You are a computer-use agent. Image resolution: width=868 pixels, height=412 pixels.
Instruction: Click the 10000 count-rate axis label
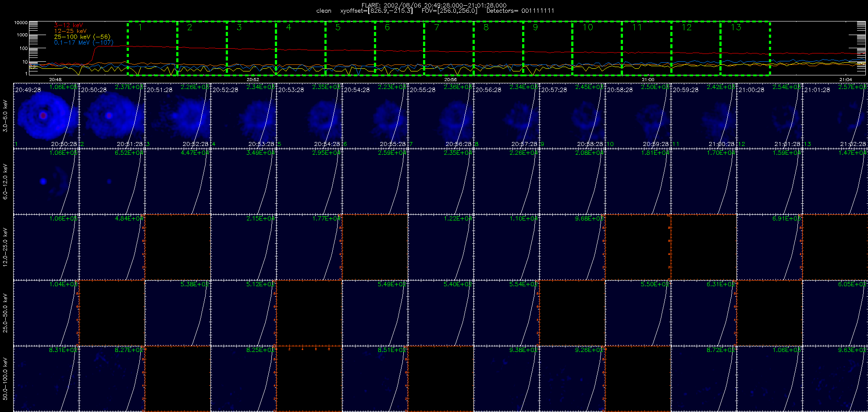tap(21, 22)
